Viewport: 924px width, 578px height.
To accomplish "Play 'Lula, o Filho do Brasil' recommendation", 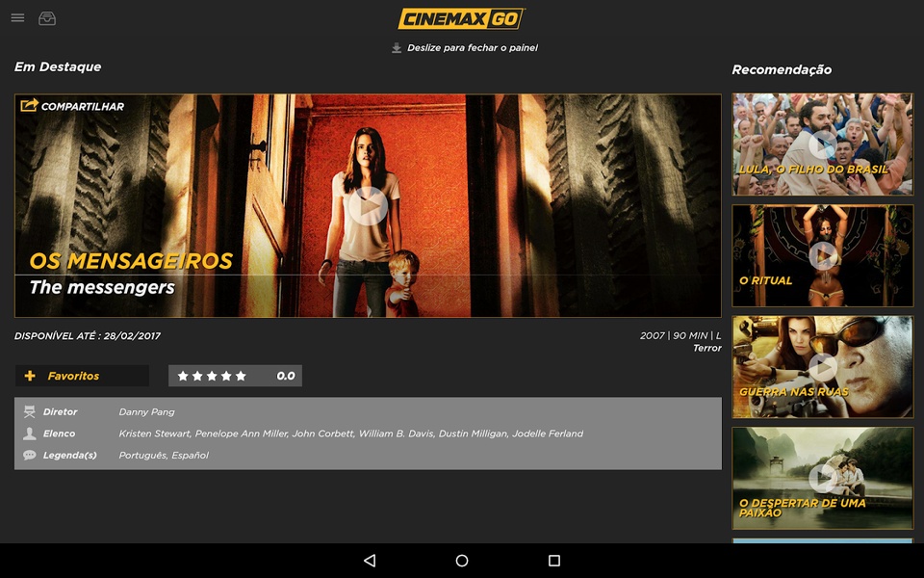I will [x=823, y=144].
